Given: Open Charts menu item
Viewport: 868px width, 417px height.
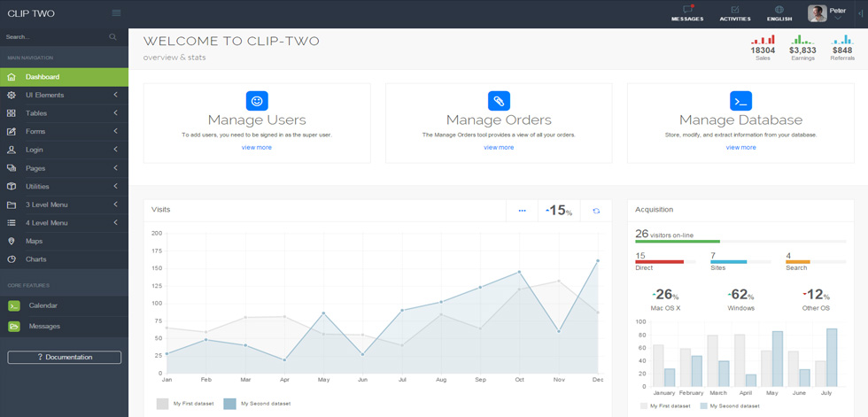Looking at the screenshot, I should click(64, 259).
